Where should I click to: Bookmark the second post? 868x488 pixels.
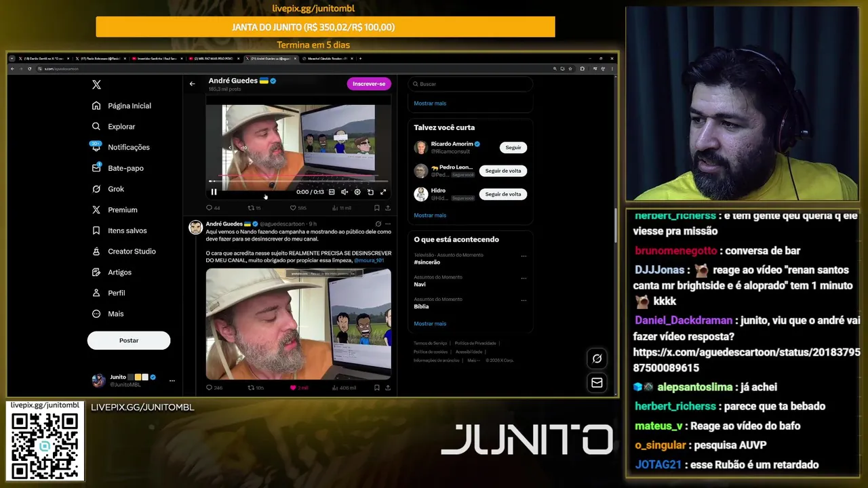coord(376,388)
